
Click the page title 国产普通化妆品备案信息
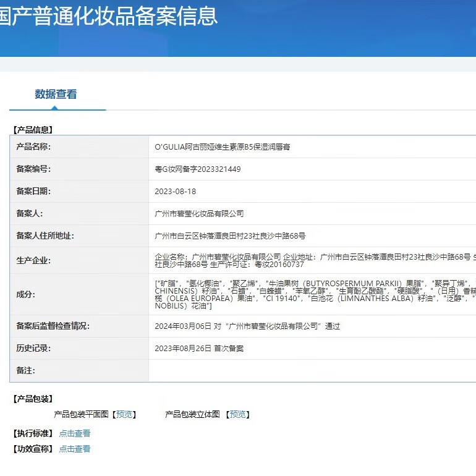108,16
